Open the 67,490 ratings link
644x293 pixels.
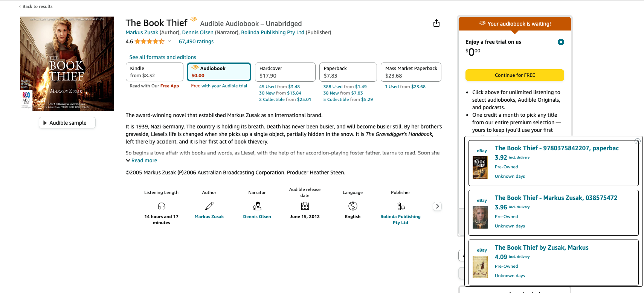pos(196,41)
